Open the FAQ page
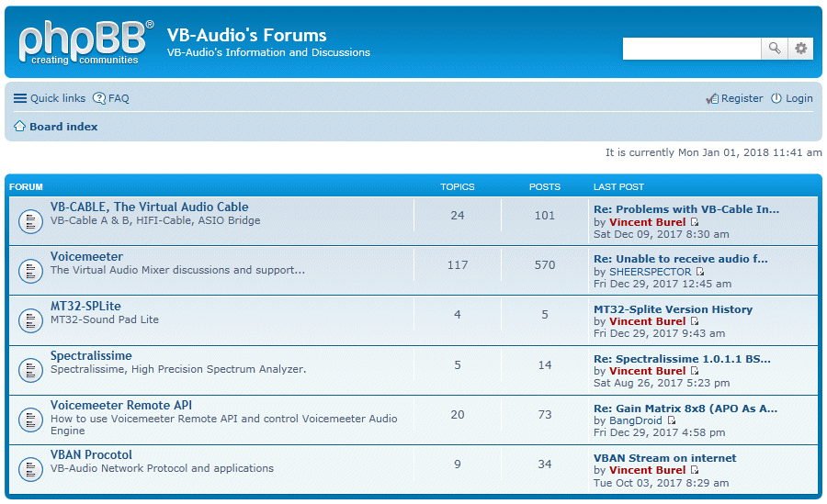 (119, 98)
